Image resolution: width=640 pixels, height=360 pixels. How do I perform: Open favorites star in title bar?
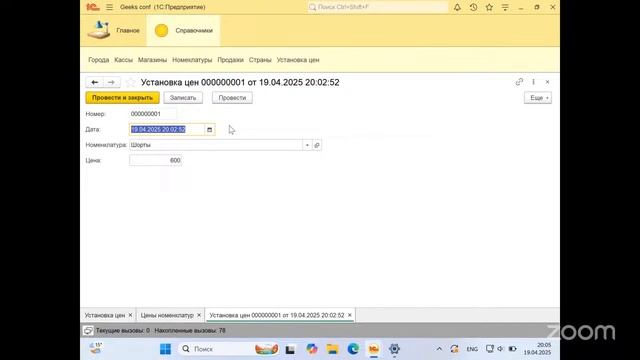(x=489, y=7)
